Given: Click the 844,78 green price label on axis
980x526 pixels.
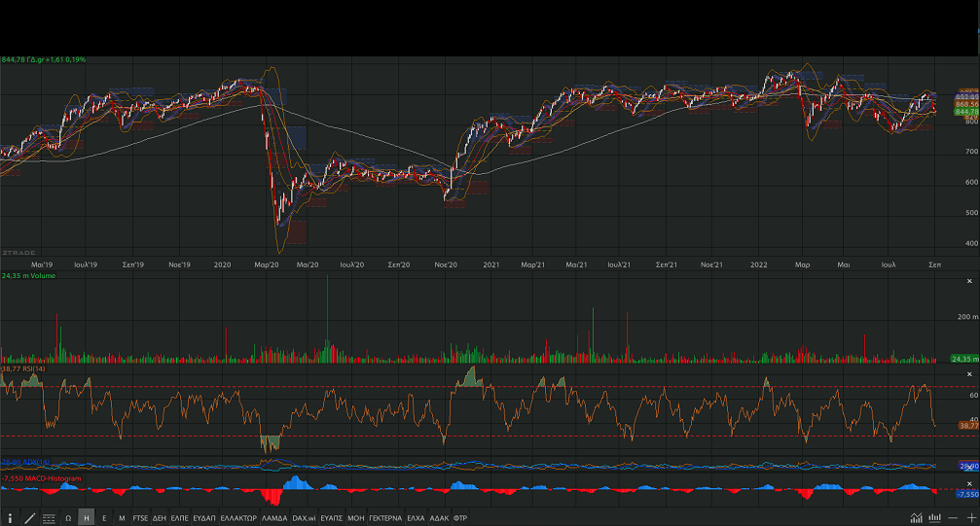Looking at the screenshot, I should click(939, 112).
